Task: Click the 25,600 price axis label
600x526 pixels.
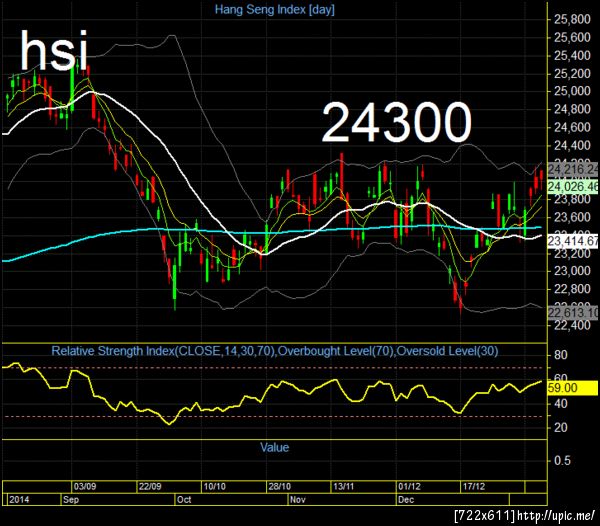Action: [572, 37]
